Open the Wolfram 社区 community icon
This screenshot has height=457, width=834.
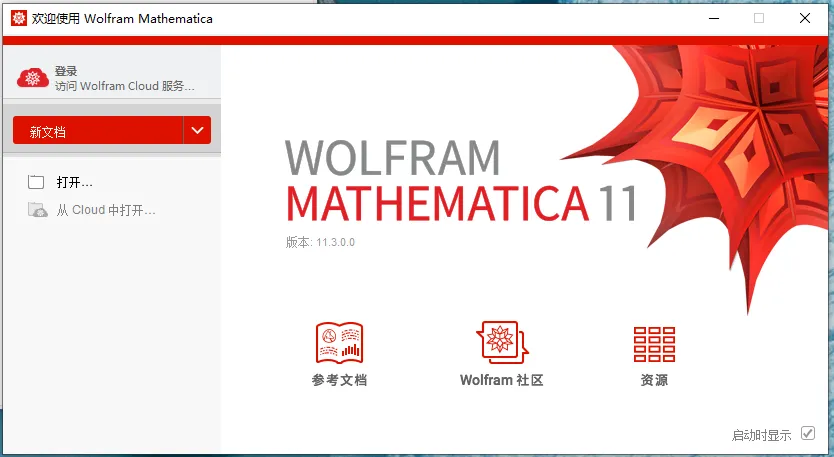(502, 342)
